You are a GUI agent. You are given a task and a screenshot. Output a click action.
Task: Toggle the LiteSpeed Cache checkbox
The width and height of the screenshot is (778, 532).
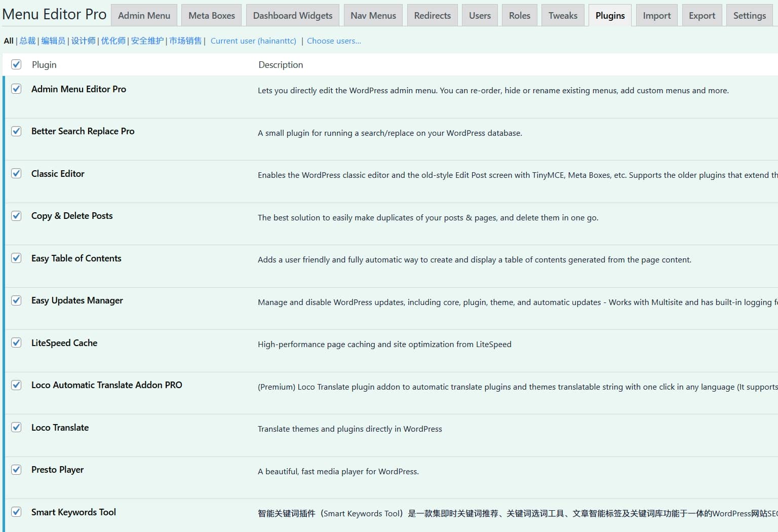16,343
